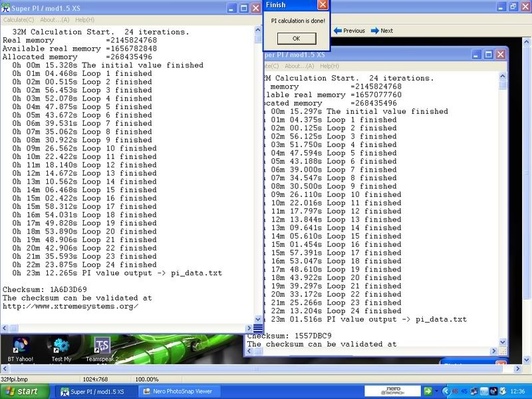532x399 pixels.
Task: Click the shield-with-checkmark tray icon
Action: click(503, 392)
